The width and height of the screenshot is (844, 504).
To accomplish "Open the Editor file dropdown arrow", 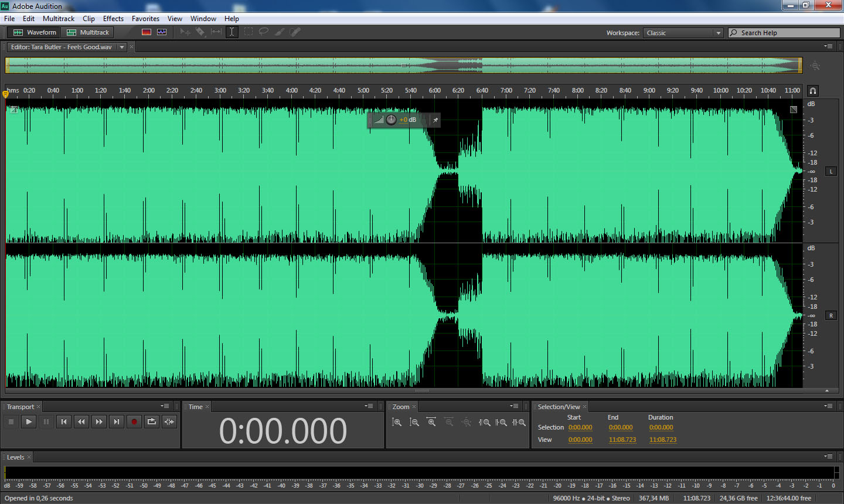I will 122,47.
